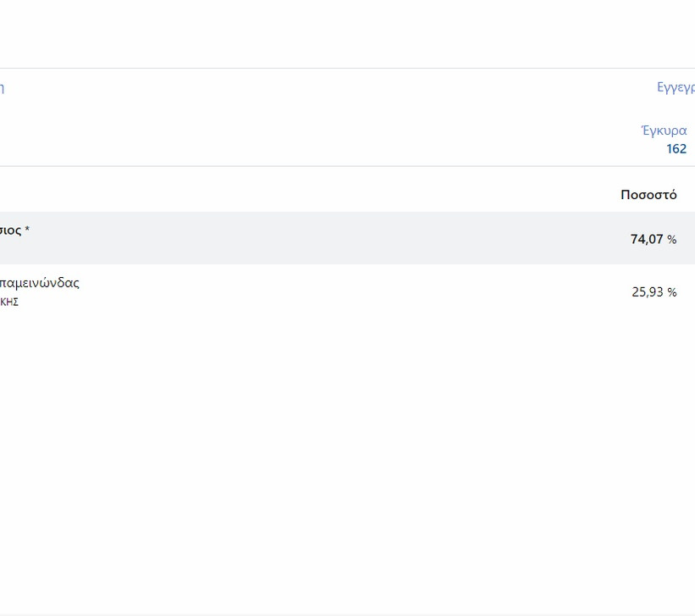Click the percent sign after 25,93
Screen dimensions: 695x616
671,292
